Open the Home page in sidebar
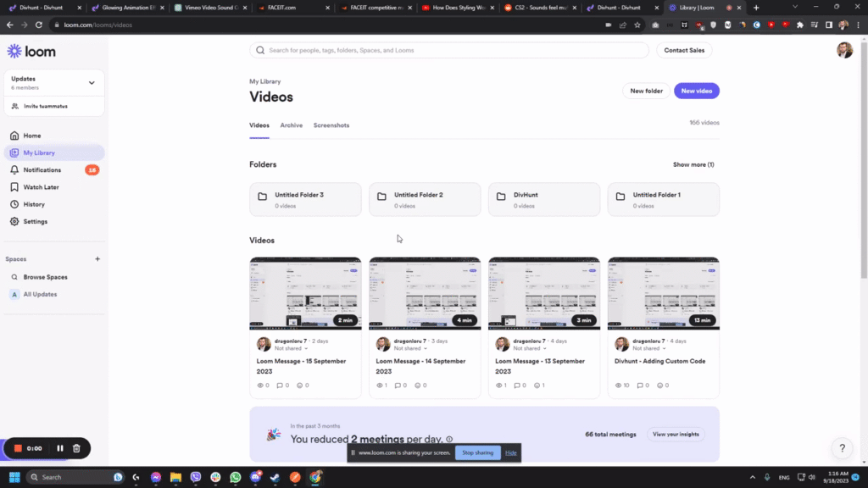Viewport: 868px width, 488px height. pyautogui.click(x=53, y=136)
